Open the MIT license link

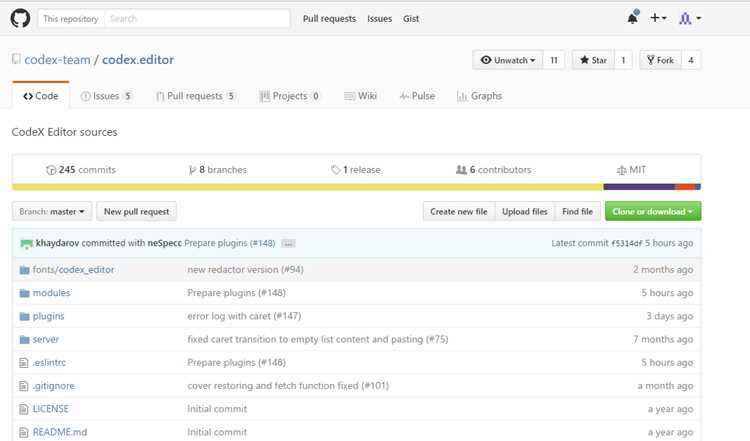click(631, 170)
